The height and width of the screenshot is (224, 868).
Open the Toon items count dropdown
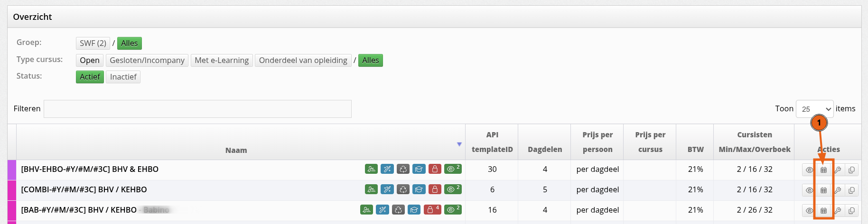[x=814, y=109]
